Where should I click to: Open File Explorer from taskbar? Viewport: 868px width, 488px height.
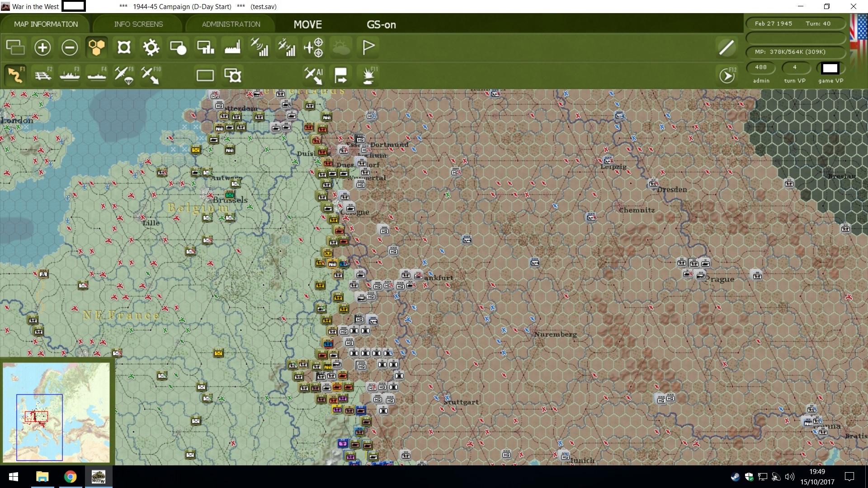click(42, 477)
